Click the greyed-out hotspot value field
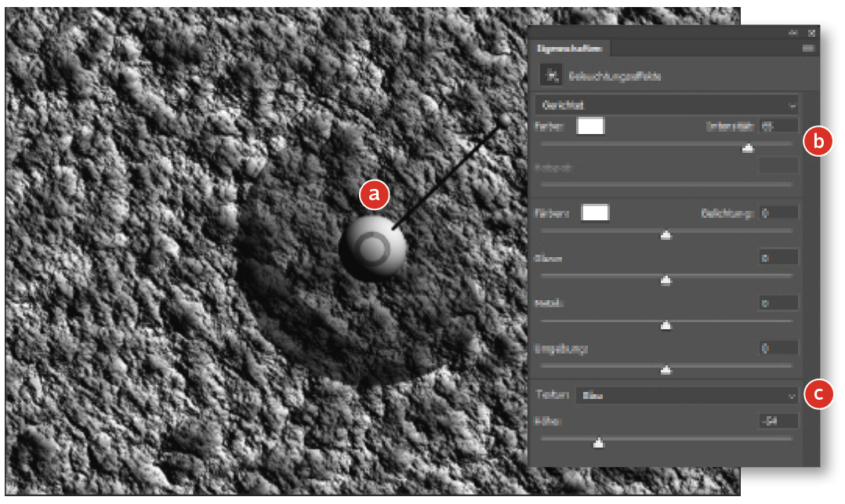The image size is (845, 504). click(778, 165)
